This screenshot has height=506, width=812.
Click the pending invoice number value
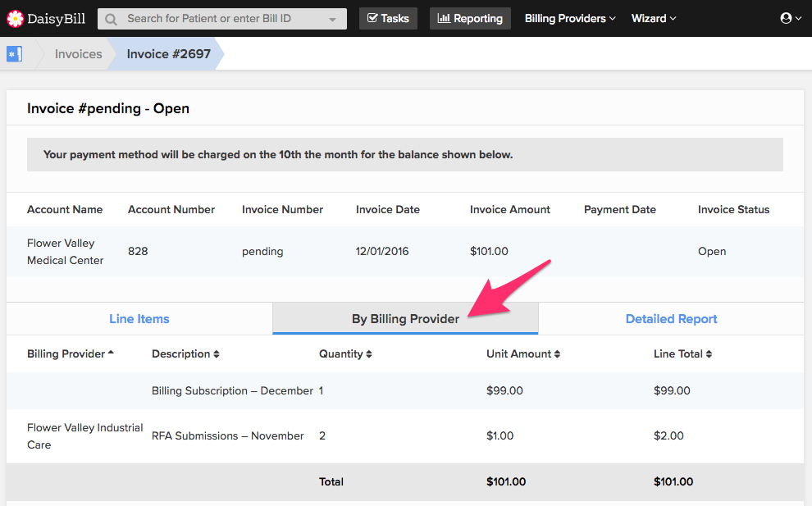click(x=262, y=251)
